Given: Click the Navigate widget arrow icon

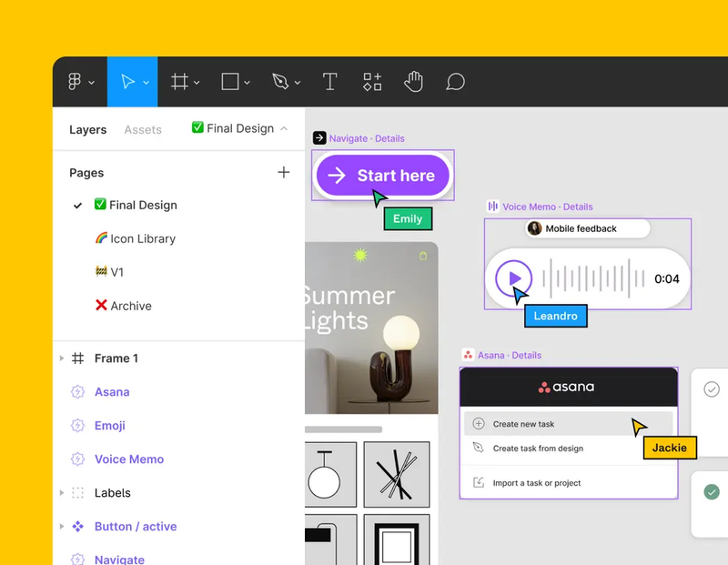Looking at the screenshot, I should (319, 138).
